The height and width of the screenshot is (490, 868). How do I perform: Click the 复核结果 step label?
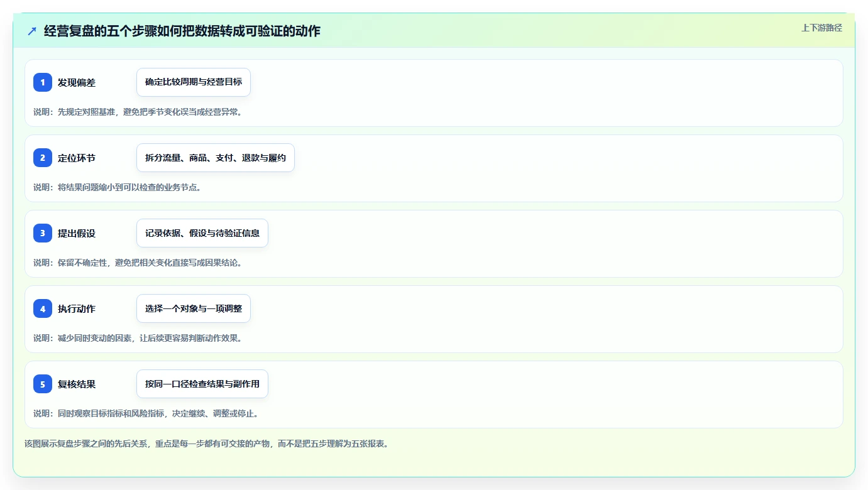[x=77, y=384]
